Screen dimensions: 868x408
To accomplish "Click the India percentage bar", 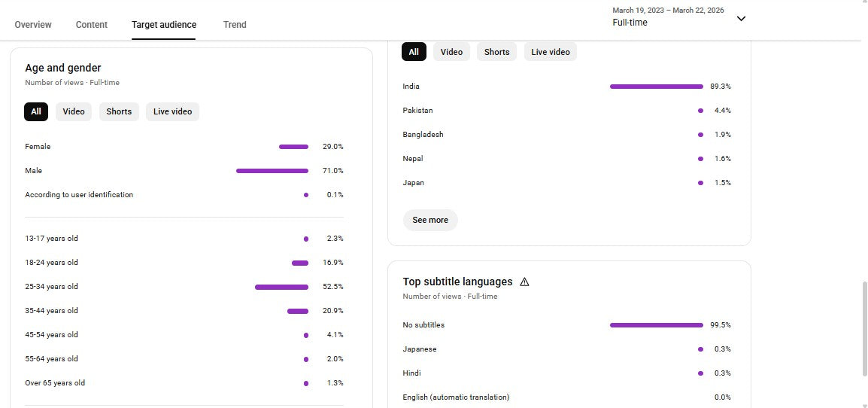I will (x=656, y=87).
